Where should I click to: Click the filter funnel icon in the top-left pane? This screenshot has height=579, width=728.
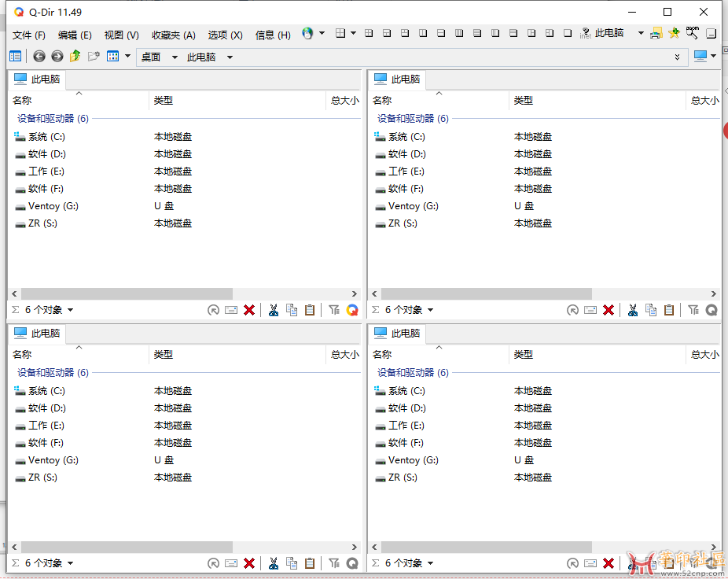tap(333, 310)
